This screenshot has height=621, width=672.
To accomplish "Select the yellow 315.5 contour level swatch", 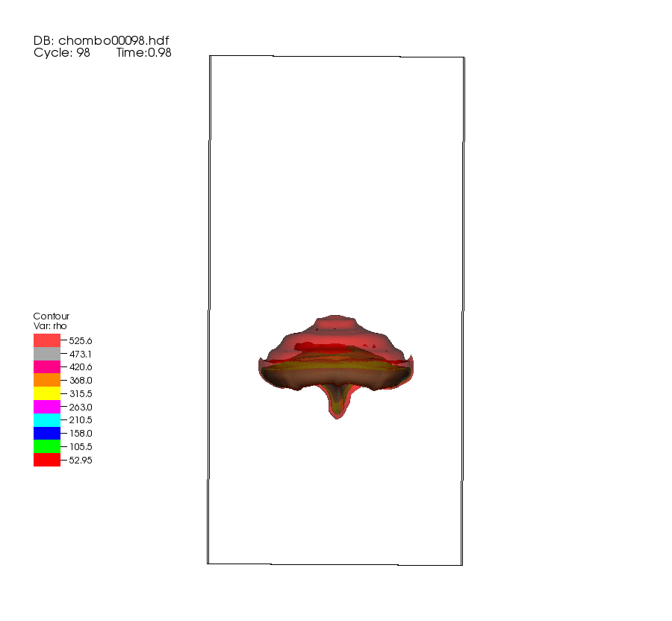I will click(46, 393).
